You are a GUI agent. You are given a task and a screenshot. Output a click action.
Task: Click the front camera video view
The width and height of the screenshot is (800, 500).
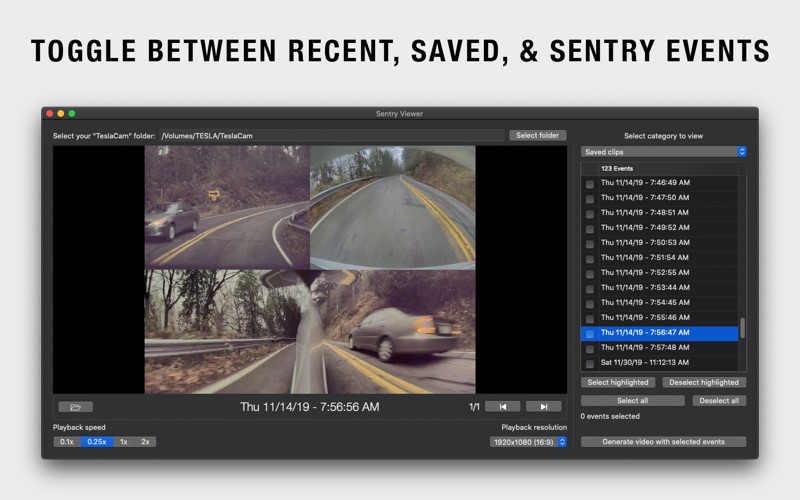coord(227,208)
